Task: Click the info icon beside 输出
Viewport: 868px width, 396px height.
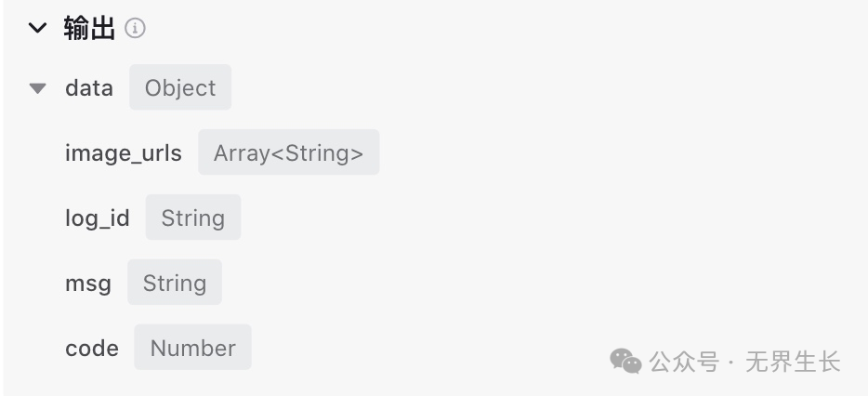Action: coord(136,29)
